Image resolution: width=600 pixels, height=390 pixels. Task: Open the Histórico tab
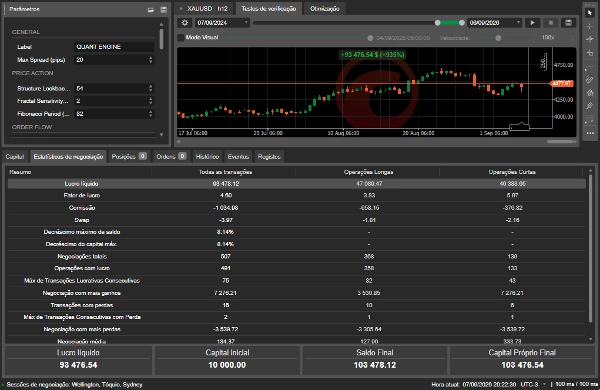coord(207,157)
